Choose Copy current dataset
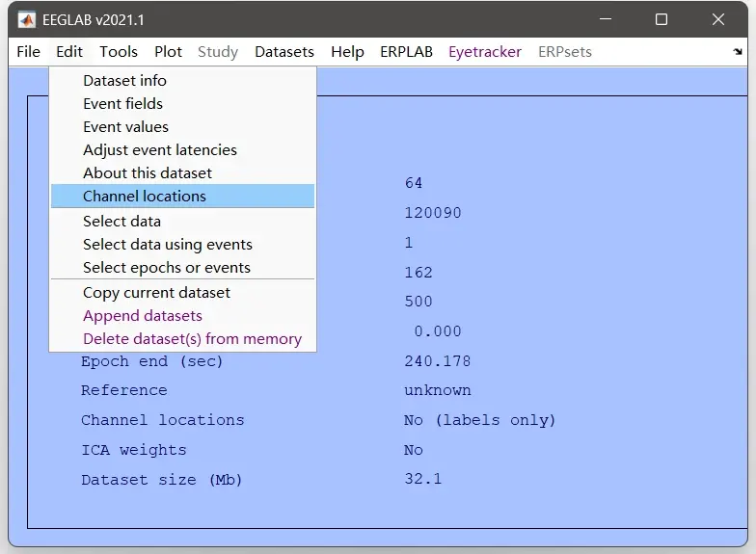Screen dimensions: 756x554 pos(183,293)
